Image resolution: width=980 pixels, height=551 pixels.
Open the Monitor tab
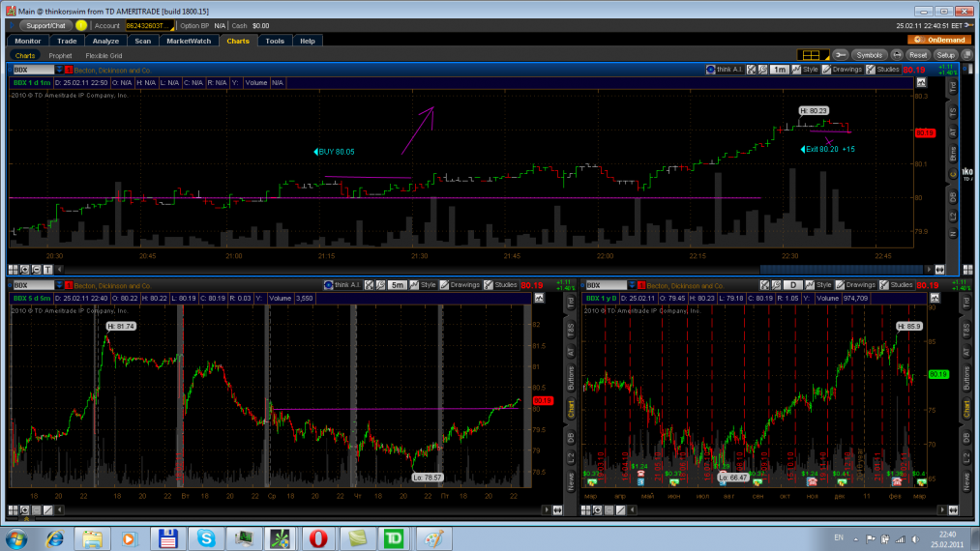27,41
